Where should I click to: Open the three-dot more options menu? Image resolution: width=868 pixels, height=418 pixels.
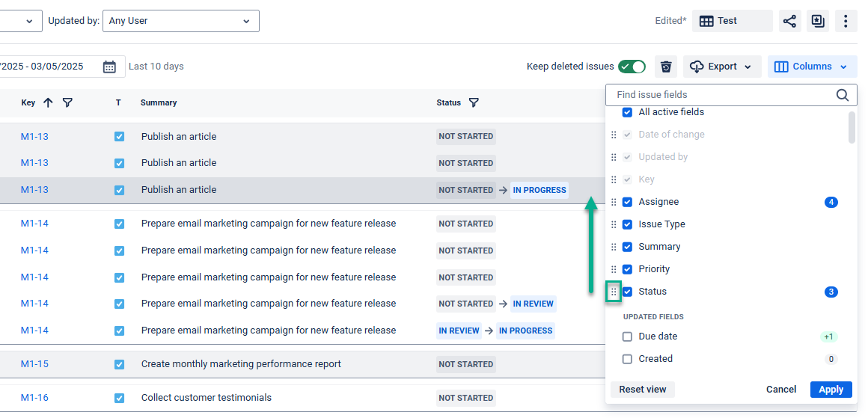(846, 21)
